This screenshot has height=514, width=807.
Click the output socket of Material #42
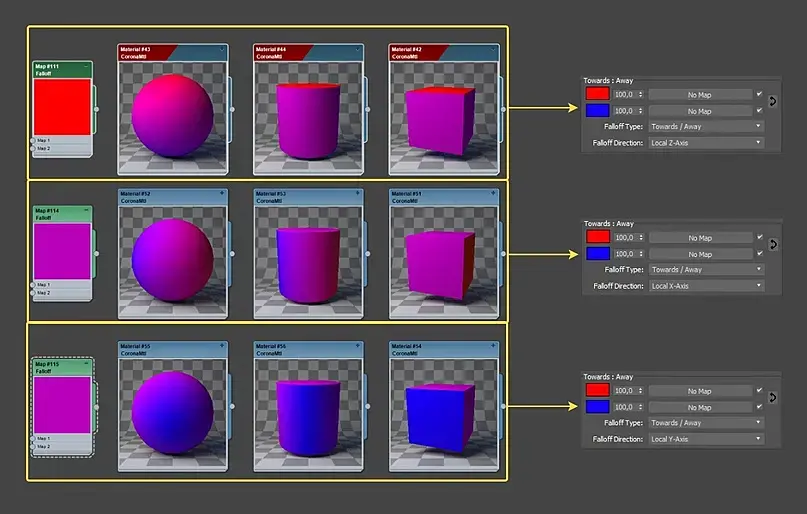pyautogui.click(x=503, y=109)
